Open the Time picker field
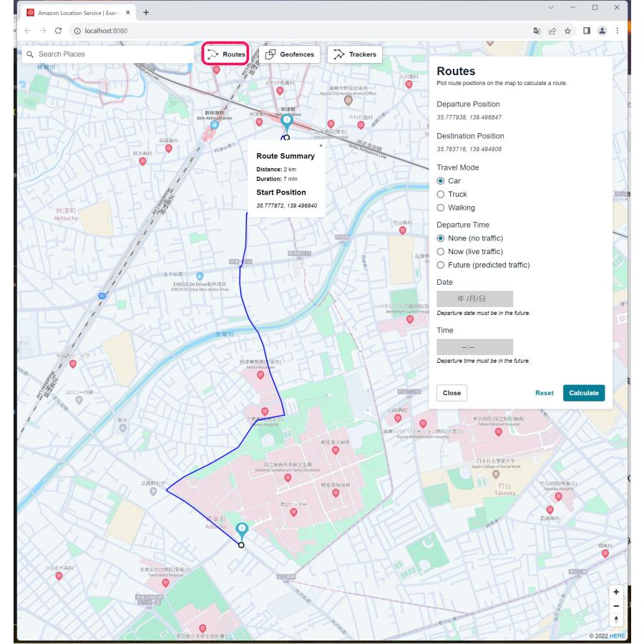Screen dimensions: 644x644 pyautogui.click(x=474, y=347)
